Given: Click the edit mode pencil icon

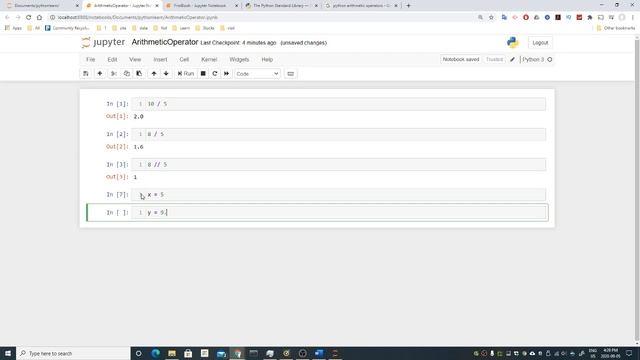Looking at the screenshot, I should click(513, 60).
